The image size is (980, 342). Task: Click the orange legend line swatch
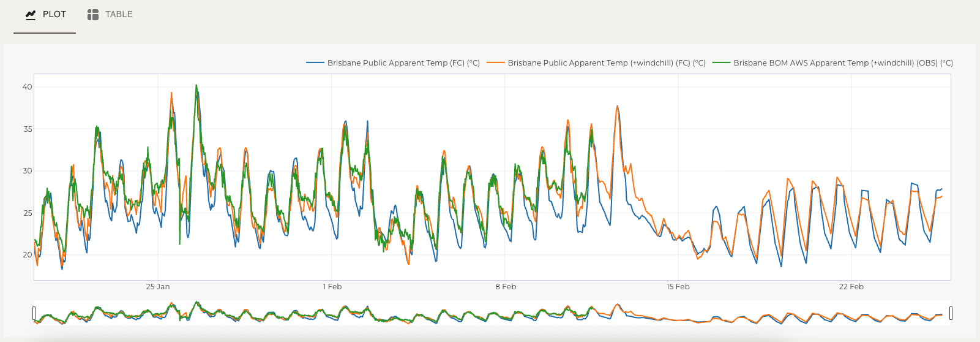[x=495, y=63]
